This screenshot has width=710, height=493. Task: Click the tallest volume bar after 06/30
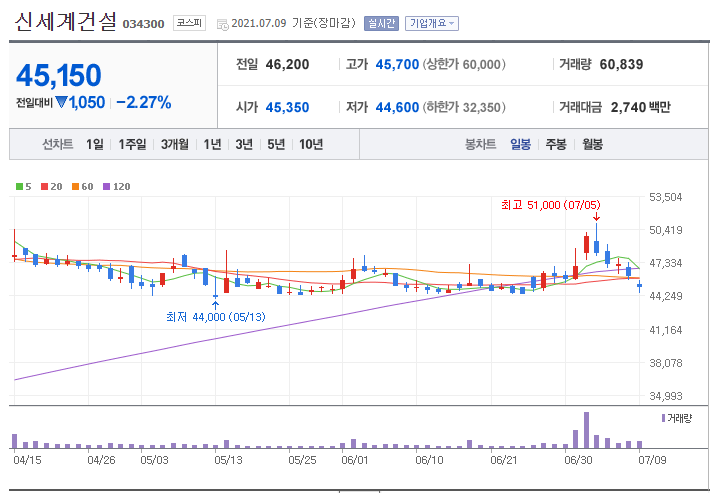click(x=586, y=430)
